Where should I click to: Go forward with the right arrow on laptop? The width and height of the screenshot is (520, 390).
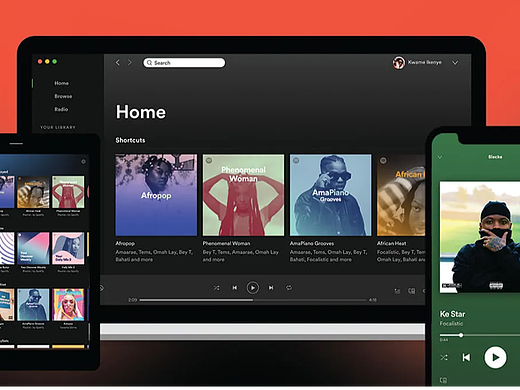point(130,62)
